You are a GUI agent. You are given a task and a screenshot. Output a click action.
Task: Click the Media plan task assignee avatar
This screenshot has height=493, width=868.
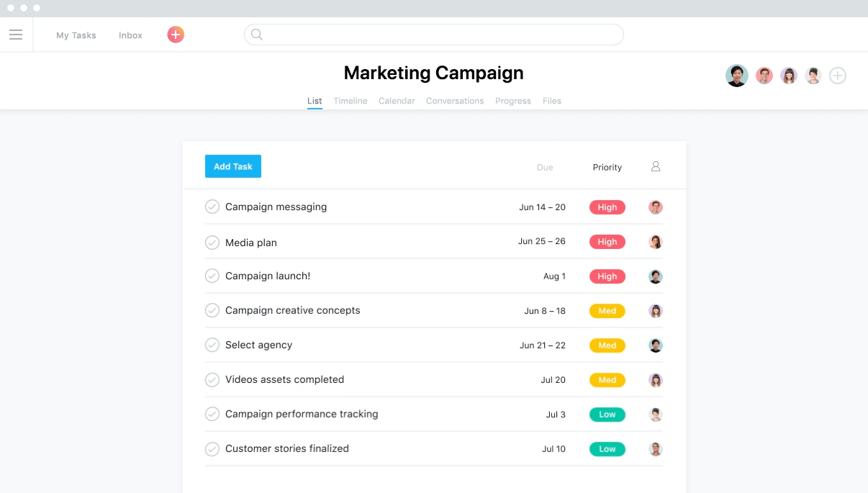[x=655, y=241]
